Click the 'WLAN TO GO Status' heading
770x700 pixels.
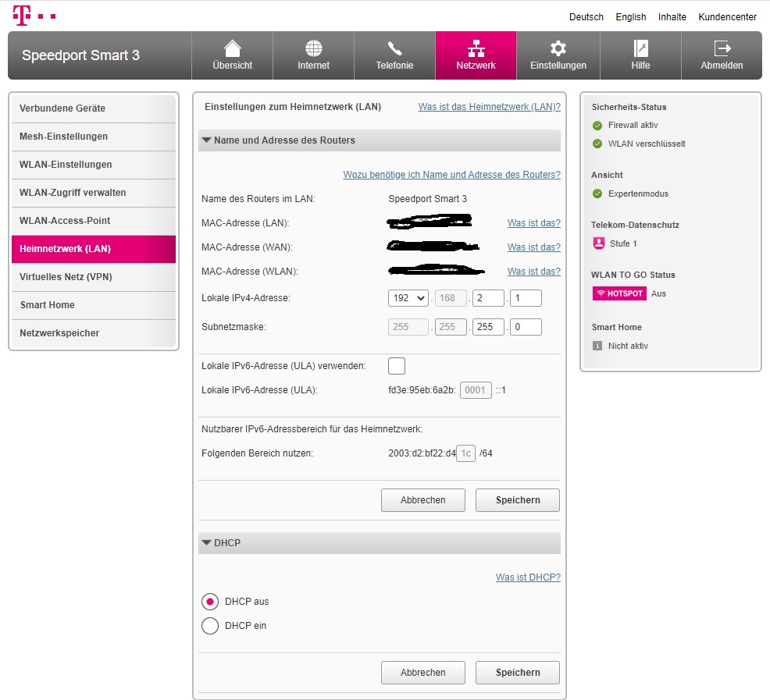click(x=633, y=275)
